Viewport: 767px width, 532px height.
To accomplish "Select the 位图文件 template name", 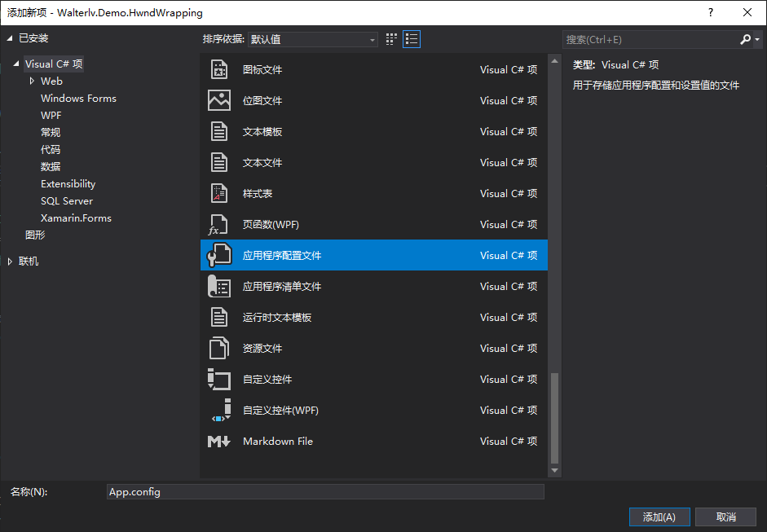I will (262, 100).
